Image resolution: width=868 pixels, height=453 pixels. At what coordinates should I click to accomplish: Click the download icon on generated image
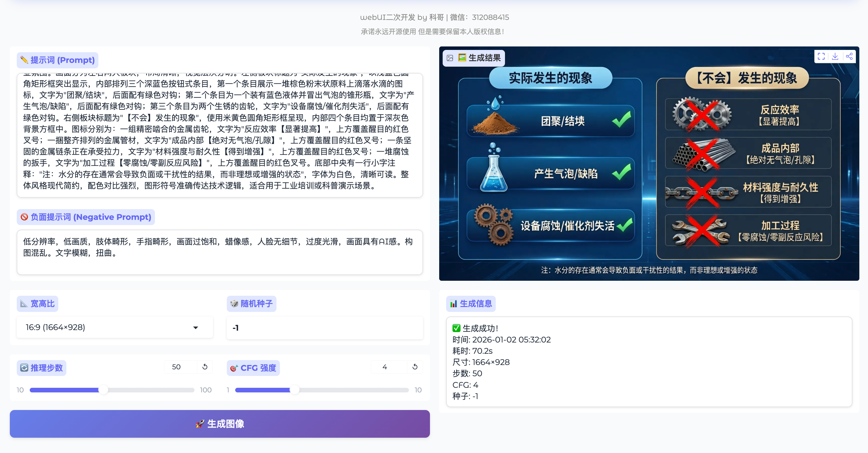click(x=835, y=56)
